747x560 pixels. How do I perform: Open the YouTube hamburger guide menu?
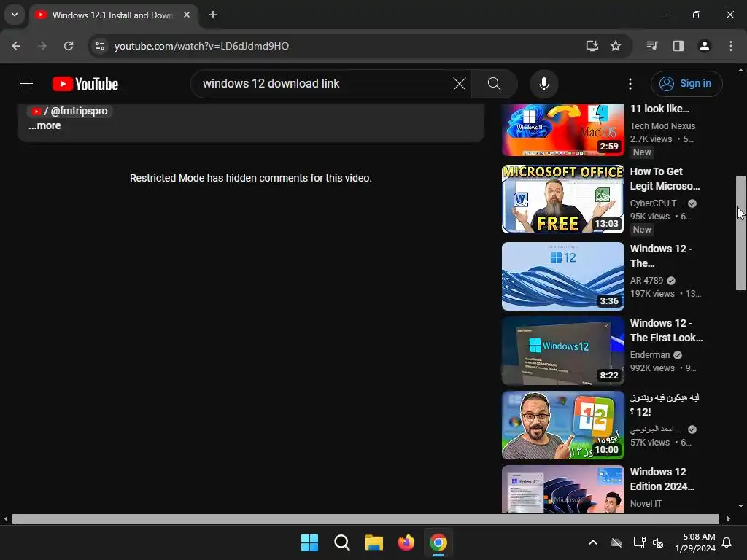pos(26,84)
